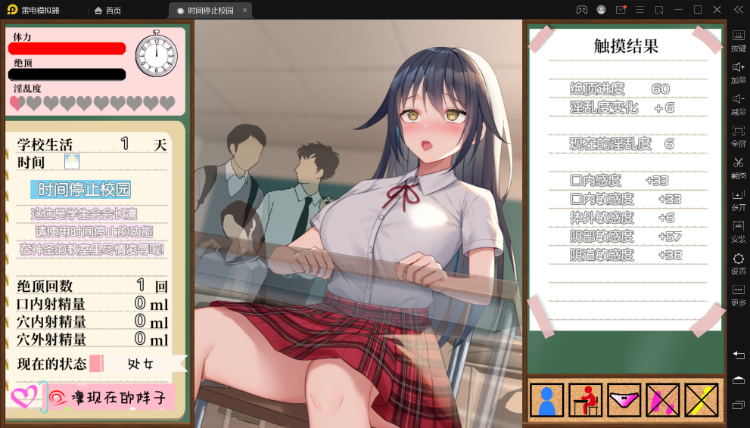Tap the Android home button
The image size is (750, 428).
pos(739,380)
